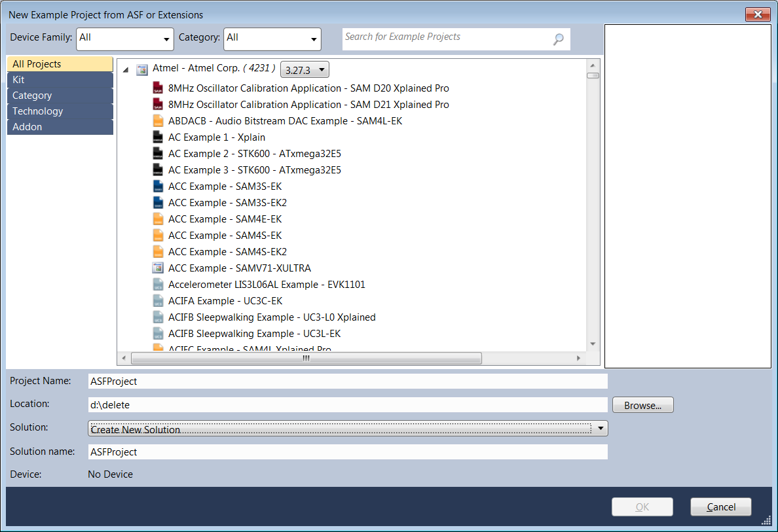Click icon beside 8MHz Oscillator SAM D20 entry
Viewport: 778px width, 532px height.
[158, 88]
